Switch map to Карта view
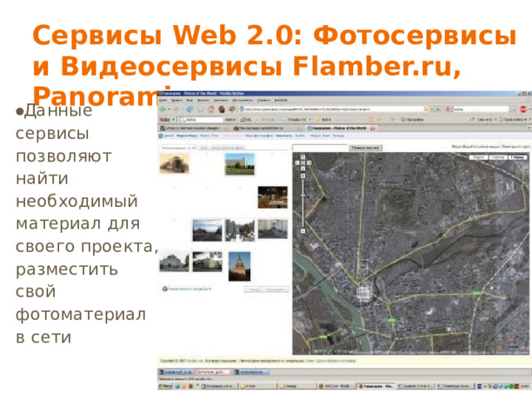 click(x=478, y=157)
